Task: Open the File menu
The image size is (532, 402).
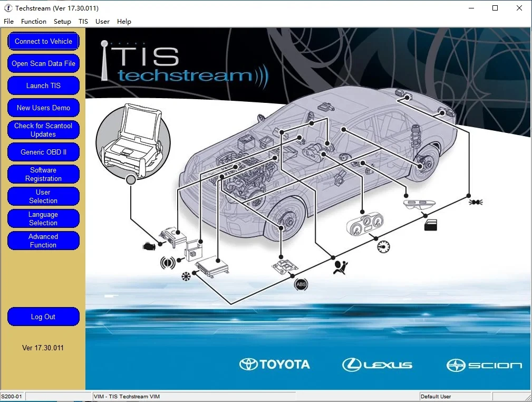Action: [8, 22]
